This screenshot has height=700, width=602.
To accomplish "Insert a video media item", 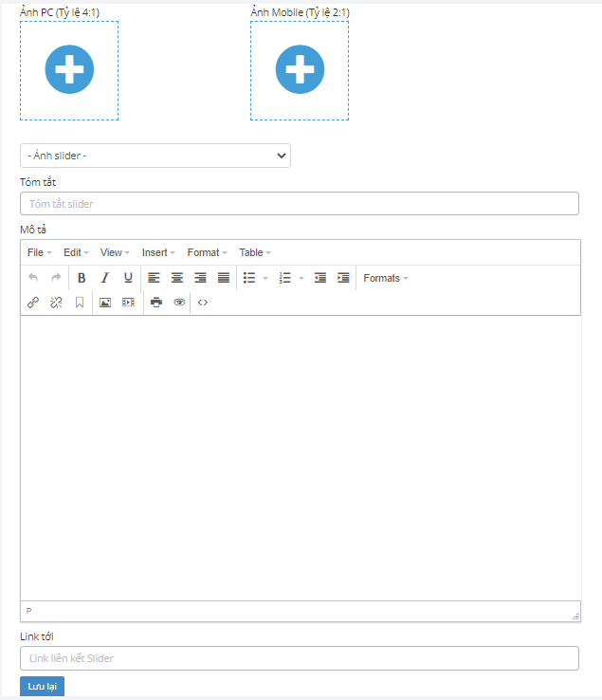I will [x=128, y=303].
